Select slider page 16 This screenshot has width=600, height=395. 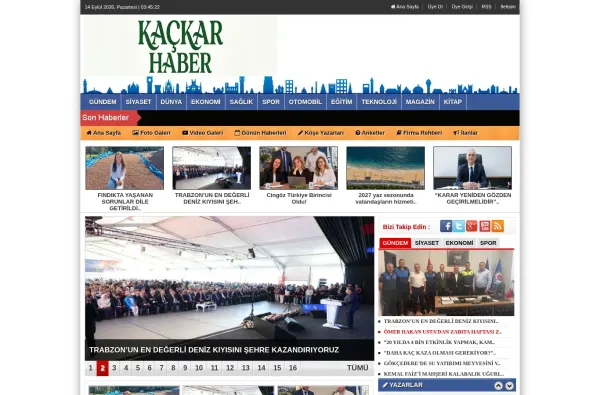[293, 368]
